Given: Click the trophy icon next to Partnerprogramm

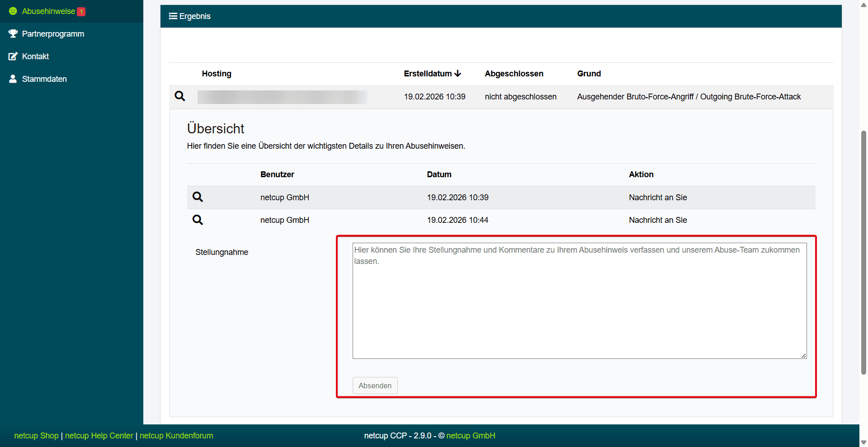Looking at the screenshot, I should pyautogui.click(x=13, y=34).
